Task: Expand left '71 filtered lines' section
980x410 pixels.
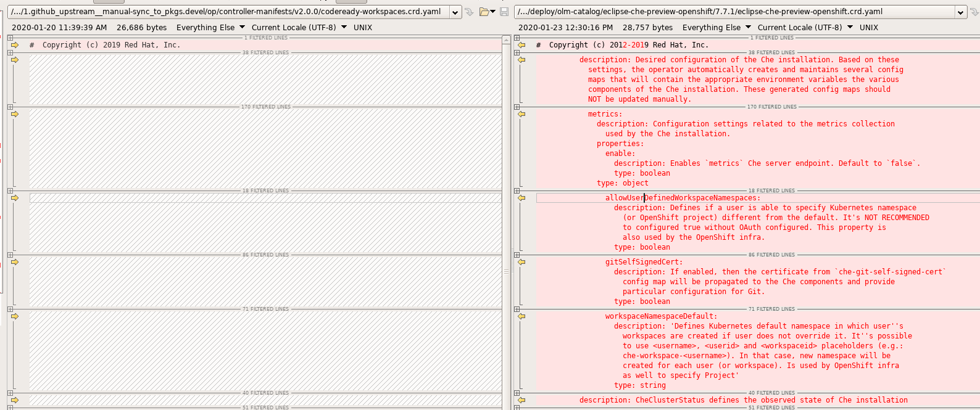Action: [x=10, y=309]
